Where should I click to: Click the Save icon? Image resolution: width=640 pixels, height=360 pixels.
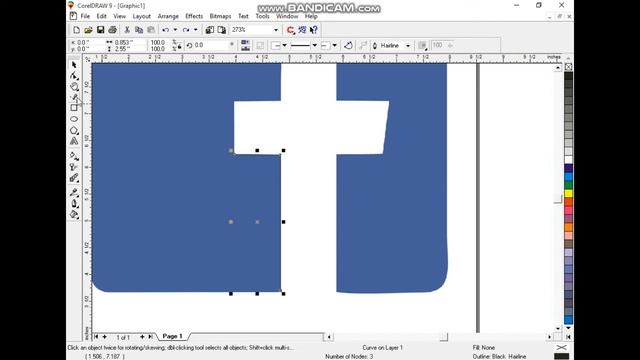(x=100, y=30)
